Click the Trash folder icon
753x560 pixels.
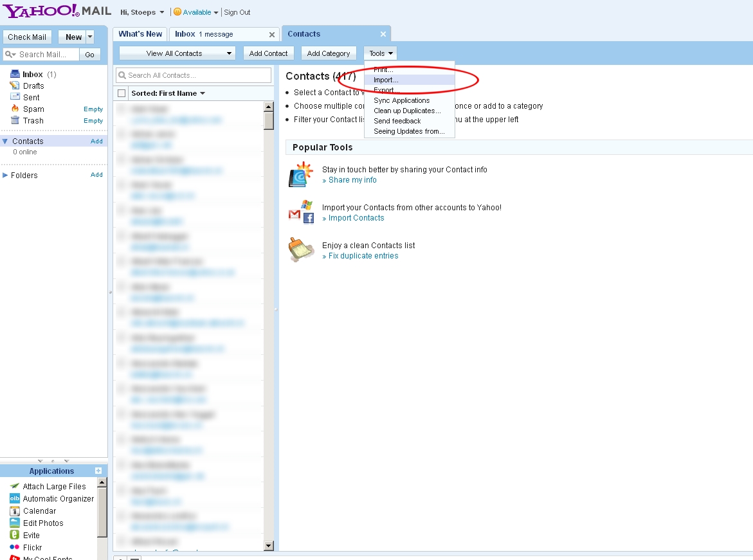[15, 120]
